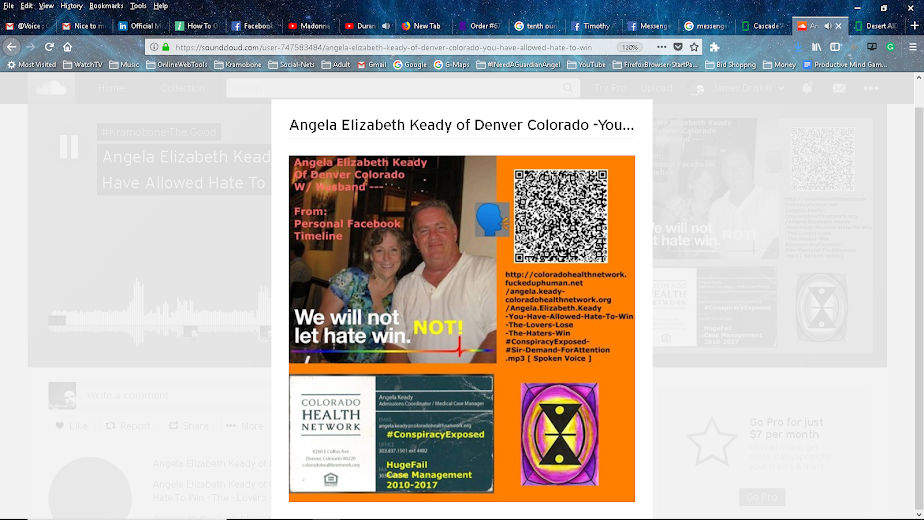Open the Help menu
Screen dimensions: 924x520
[160, 6]
